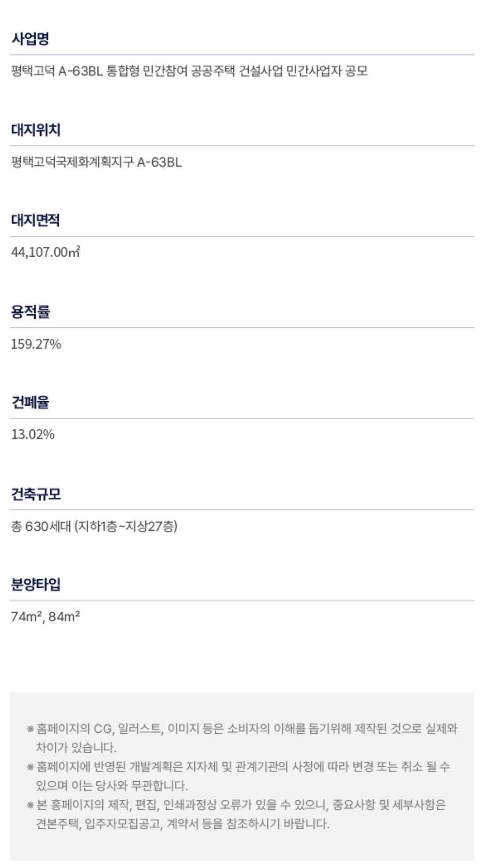This screenshot has width=484, height=868.
Task: Click the CG, 일러스트 disclaimer line
Action: 242,729
